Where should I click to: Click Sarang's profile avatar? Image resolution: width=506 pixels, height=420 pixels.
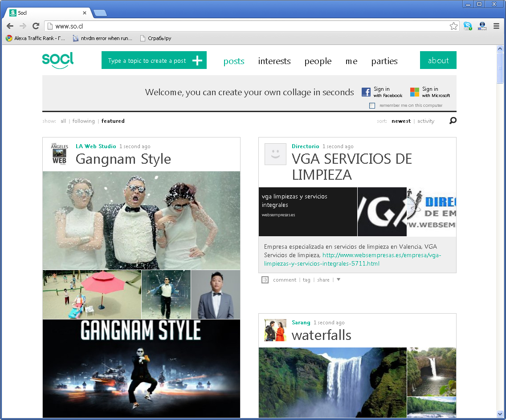tap(275, 330)
